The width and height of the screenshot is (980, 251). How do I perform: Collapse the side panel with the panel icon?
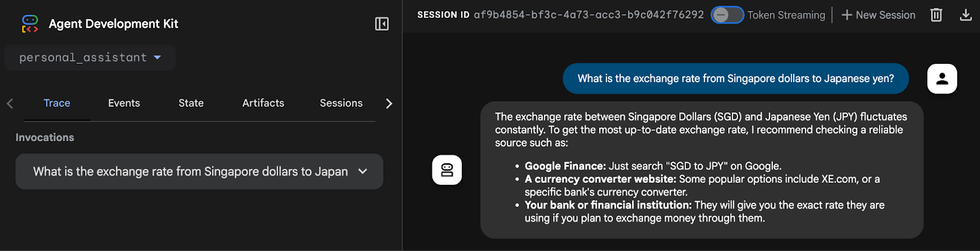click(x=382, y=24)
